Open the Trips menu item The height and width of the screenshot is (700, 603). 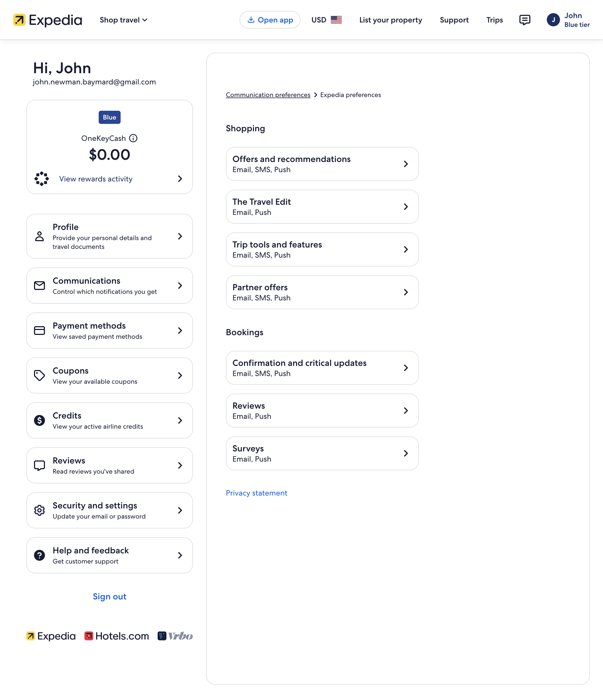pyautogui.click(x=494, y=20)
